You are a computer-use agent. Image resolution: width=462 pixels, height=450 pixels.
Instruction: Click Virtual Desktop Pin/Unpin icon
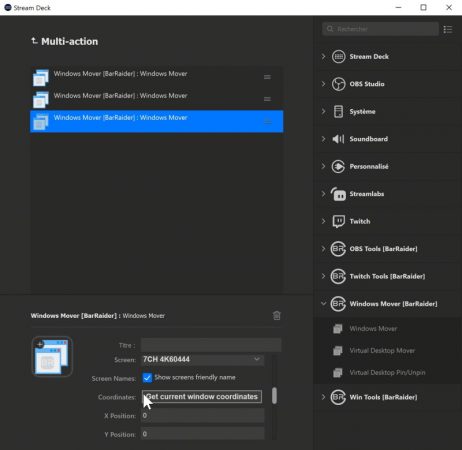point(338,372)
